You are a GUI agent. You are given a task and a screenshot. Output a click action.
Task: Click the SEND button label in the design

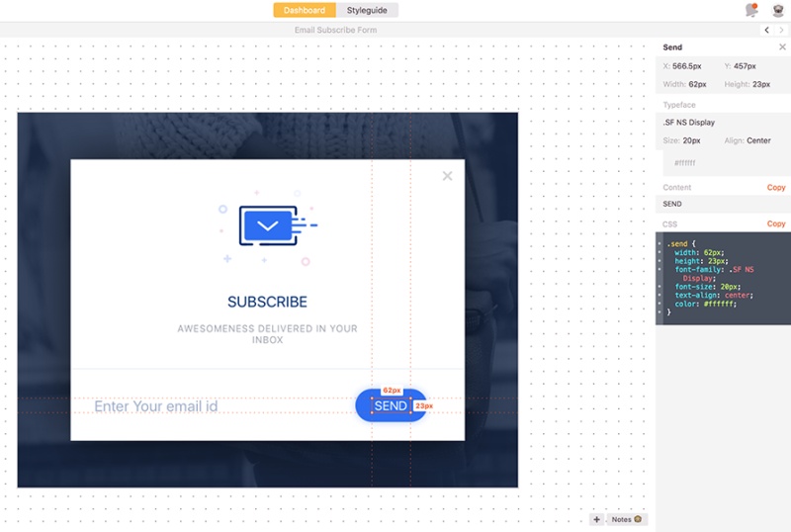[x=391, y=405]
